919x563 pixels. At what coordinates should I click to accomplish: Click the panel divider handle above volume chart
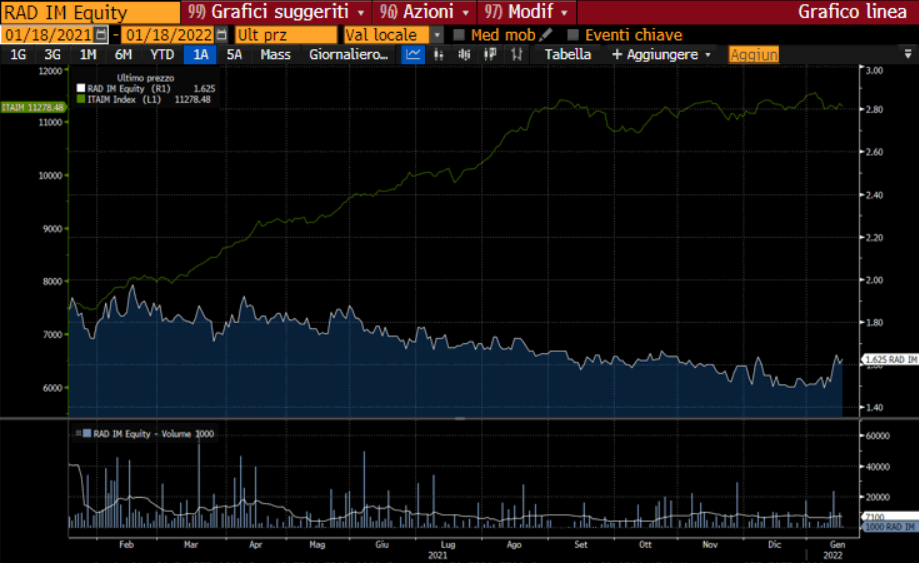[x=460, y=418]
